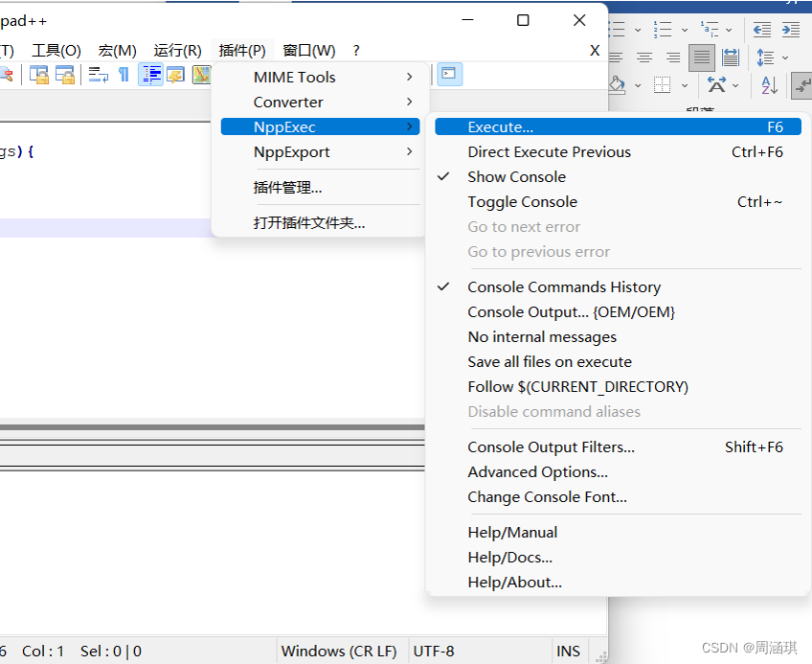Click Windows (CR LF) in status bar
The height and width of the screenshot is (664, 812).
(x=339, y=651)
